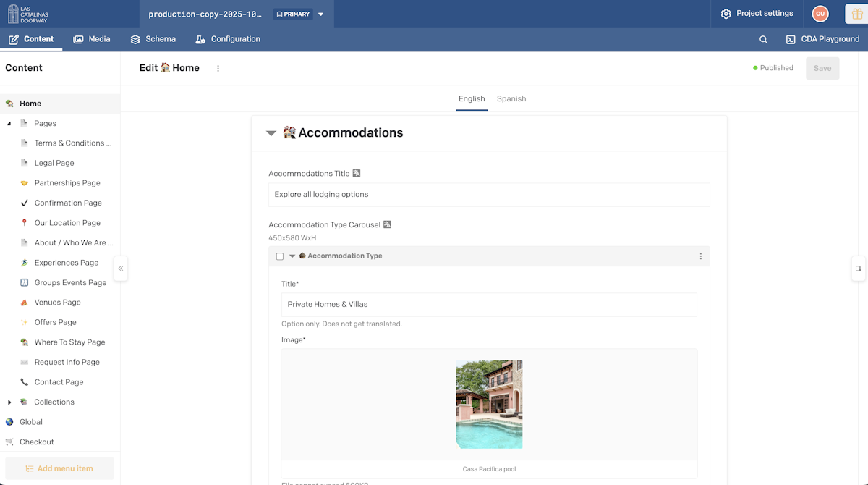This screenshot has height=485, width=868.
Task: Open the environment dropdown next to PRIMARY
Action: pyautogui.click(x=321, y=14)
